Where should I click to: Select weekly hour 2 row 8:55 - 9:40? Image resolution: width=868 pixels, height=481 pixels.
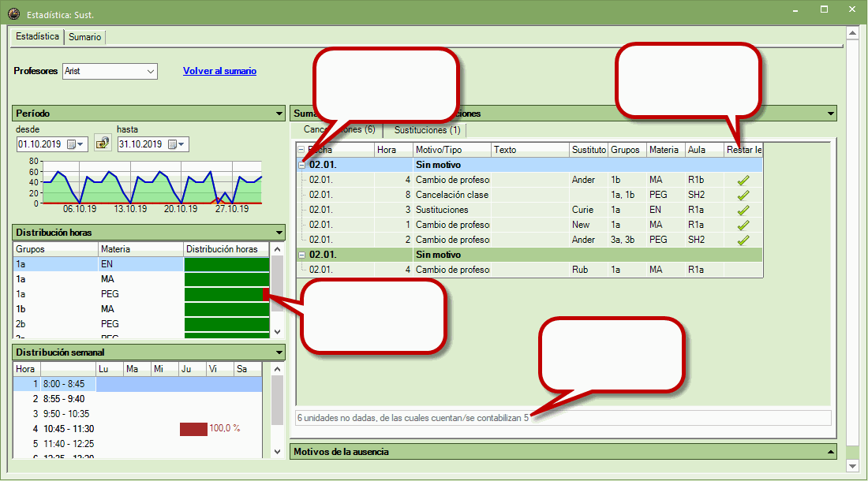click(x=138, y=399)
